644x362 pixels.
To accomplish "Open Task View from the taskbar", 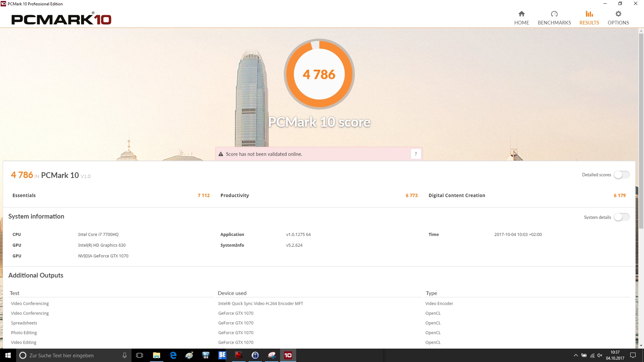I will pyautogui.click(x=140, y=355).
